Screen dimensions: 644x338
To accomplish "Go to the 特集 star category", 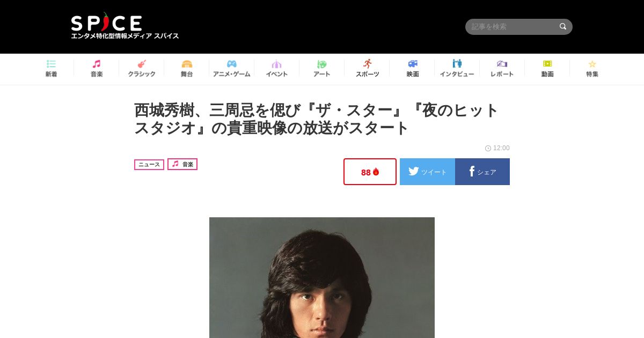I will click(x=592, y=69).
